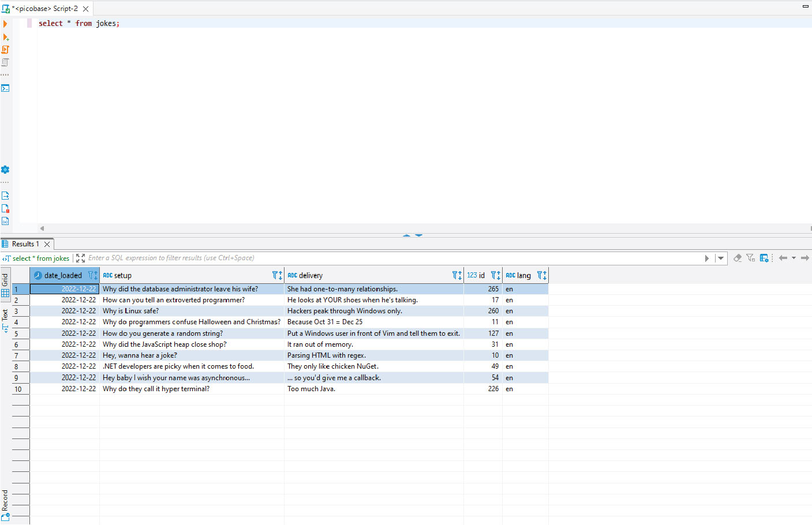Click the Explain execution plan icon
Screen dimensions: 812x525
[x=5, y=62]
